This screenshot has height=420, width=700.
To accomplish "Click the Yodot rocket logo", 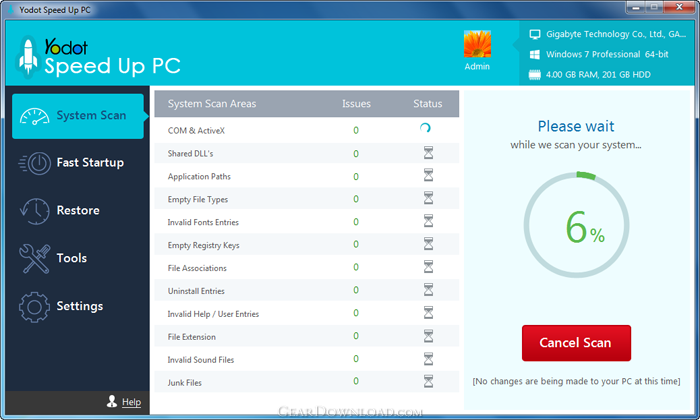I will pos(28,57).
